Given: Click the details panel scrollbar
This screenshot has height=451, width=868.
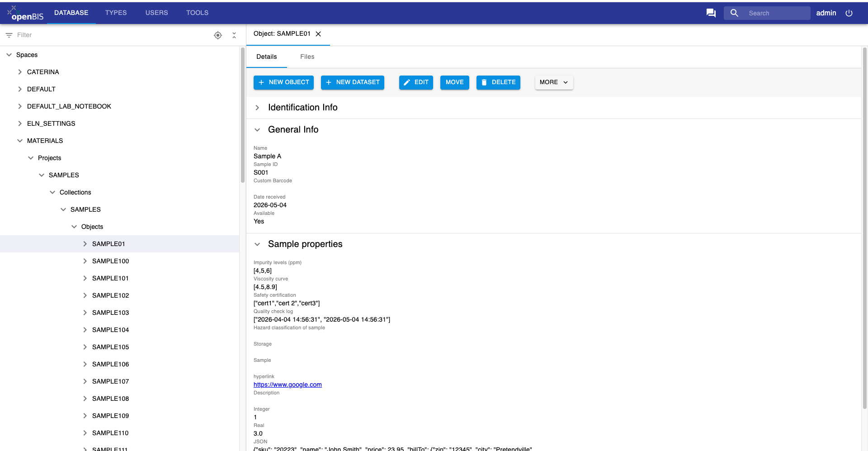Looking at the screenshot, I should click(864, 228).
